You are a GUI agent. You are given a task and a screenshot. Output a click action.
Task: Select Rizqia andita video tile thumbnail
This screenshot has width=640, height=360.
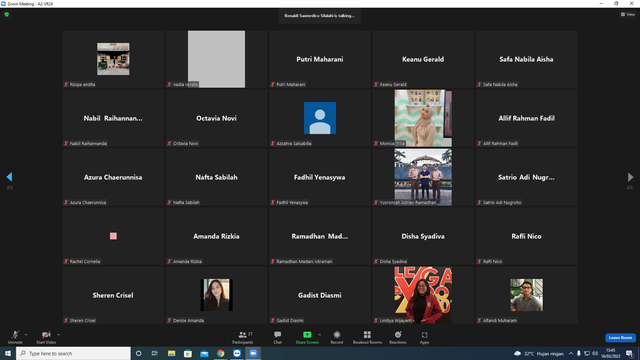coord(113,59)
